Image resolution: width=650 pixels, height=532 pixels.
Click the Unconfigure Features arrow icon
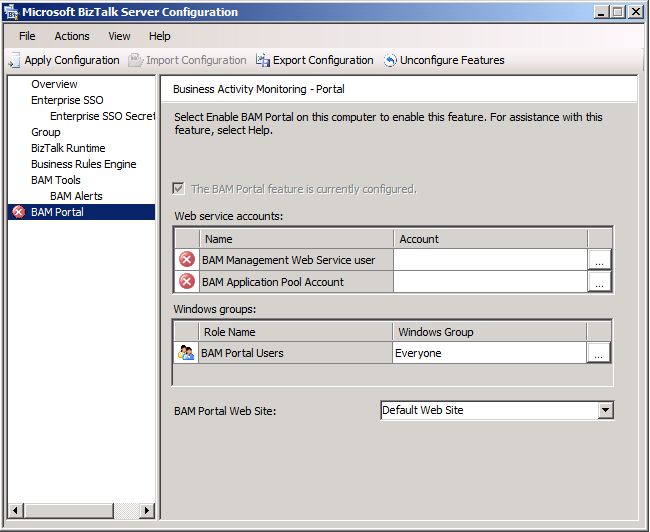(x=390, y=61)
